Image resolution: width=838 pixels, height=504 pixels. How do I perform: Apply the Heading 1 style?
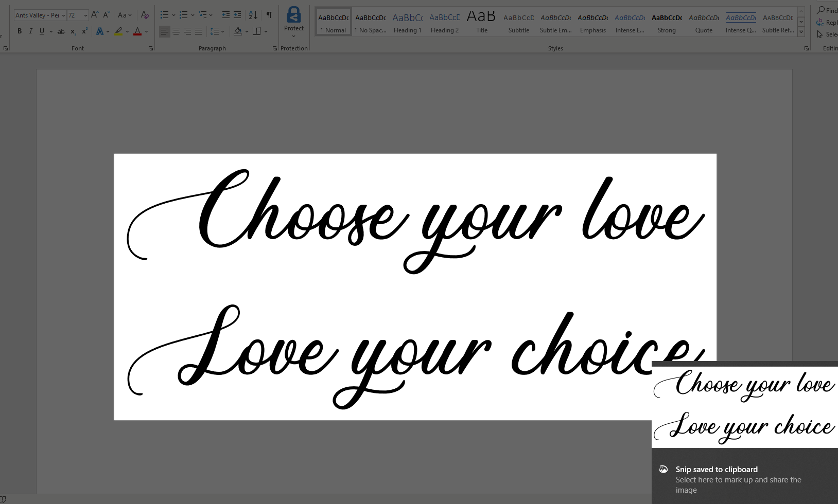[408, 22]
